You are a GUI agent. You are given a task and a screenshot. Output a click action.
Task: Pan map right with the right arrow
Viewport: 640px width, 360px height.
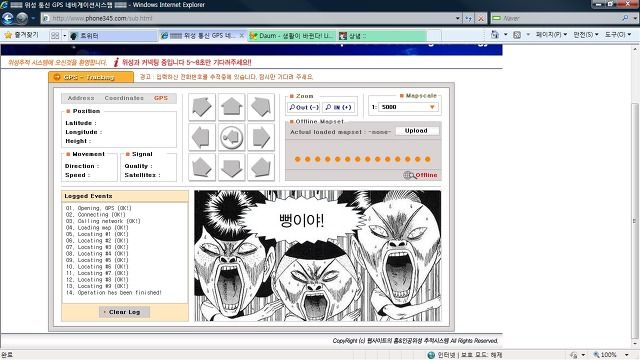261,137
